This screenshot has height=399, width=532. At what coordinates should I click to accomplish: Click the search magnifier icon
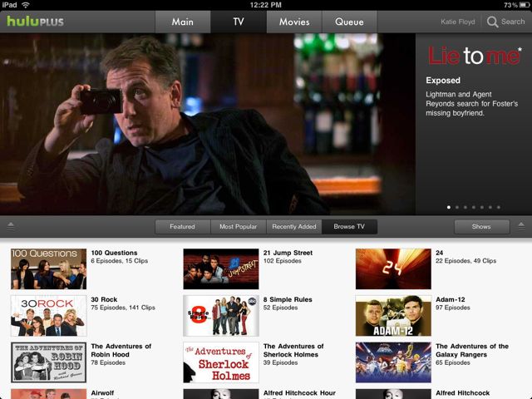(x=492, y=22)
